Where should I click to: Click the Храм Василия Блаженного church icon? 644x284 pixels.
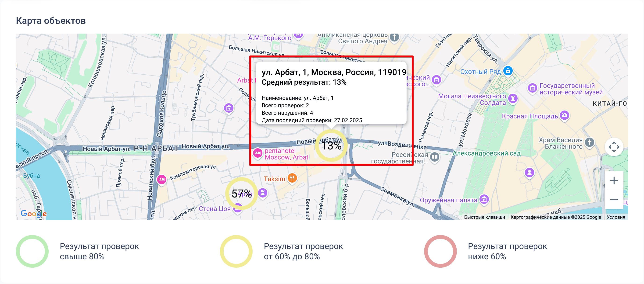pyautogui.click(x=589, y=142)
